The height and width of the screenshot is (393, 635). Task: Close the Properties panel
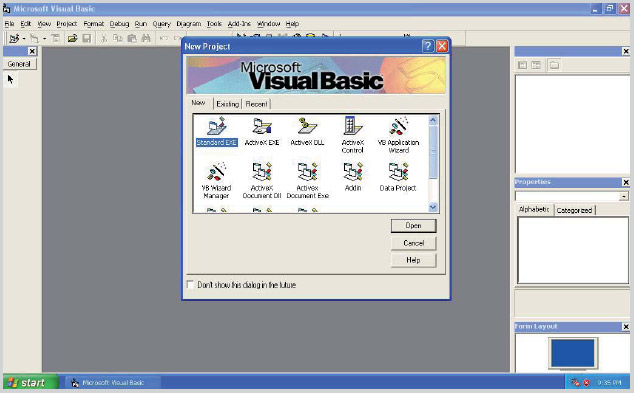tap(626, 182)
